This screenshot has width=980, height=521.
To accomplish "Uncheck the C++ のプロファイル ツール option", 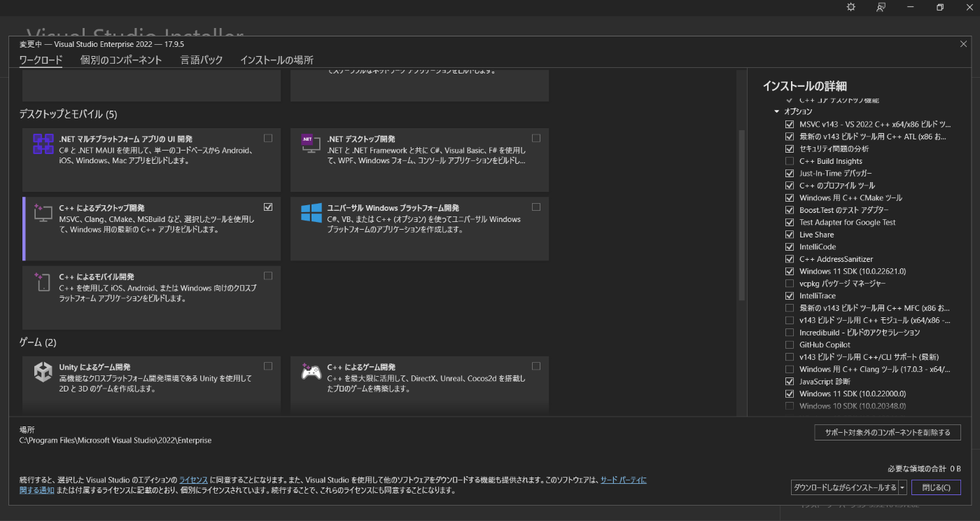I will 790,186.
